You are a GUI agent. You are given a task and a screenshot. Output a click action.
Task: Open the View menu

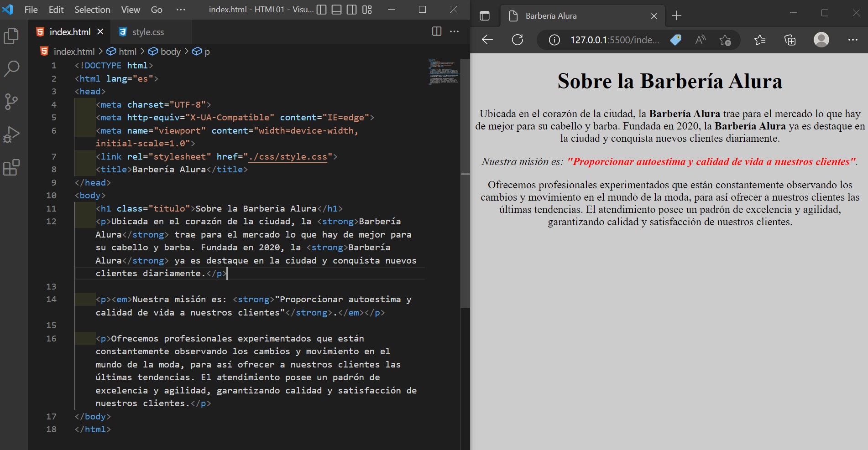(x=131, y=10)
